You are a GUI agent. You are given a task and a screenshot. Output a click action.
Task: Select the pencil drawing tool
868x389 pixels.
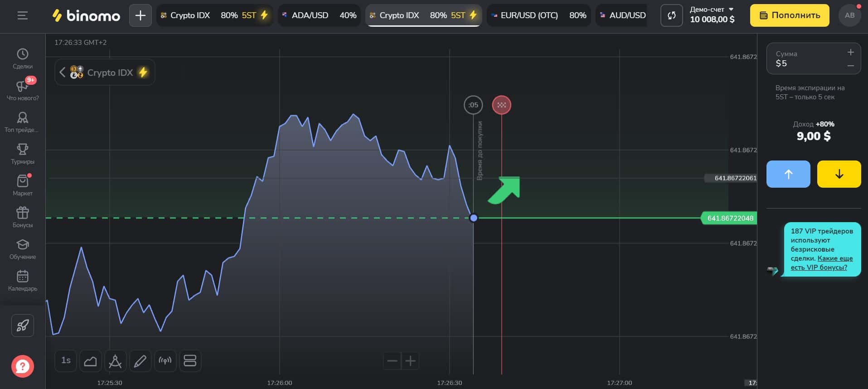(x=141, y=361)
